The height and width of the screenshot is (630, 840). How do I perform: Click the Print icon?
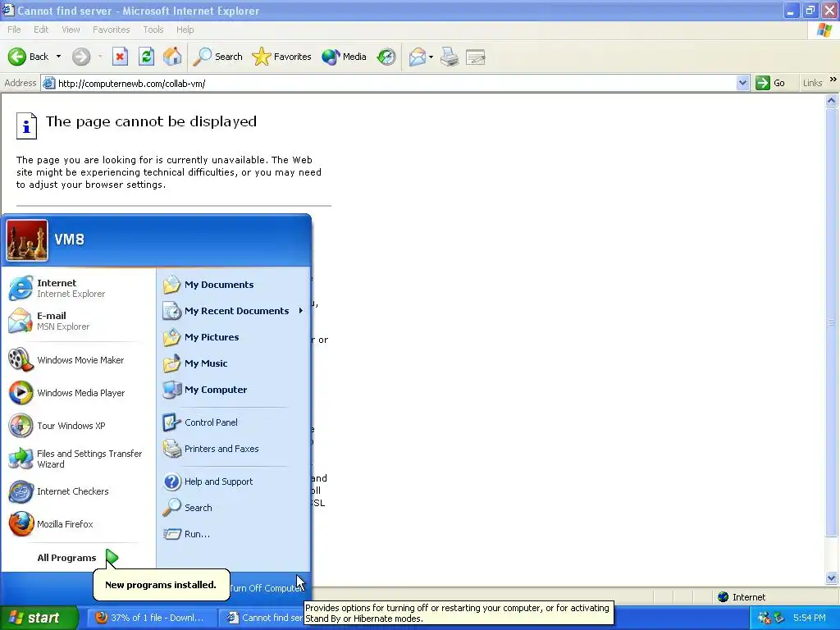pyautogui.click(x=450, y=57)
